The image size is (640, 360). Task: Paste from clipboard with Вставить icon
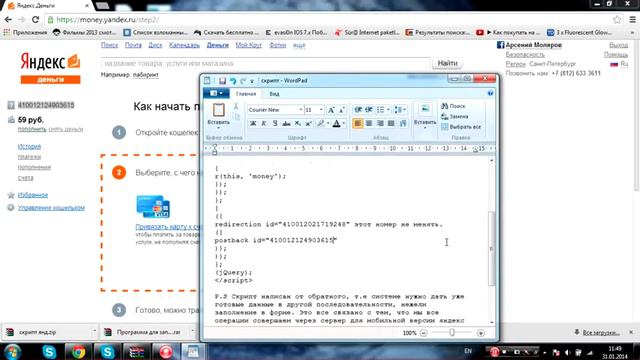tap(219, 110)
